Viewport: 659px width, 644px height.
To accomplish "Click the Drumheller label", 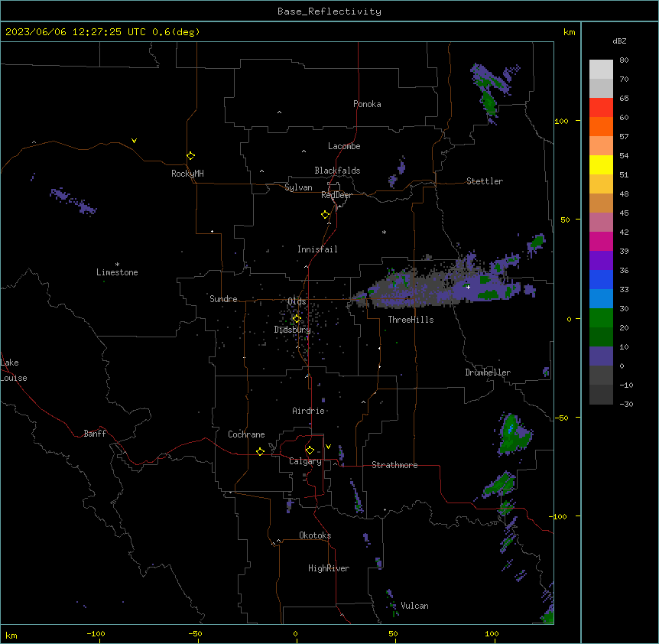I will click(488, 372).
